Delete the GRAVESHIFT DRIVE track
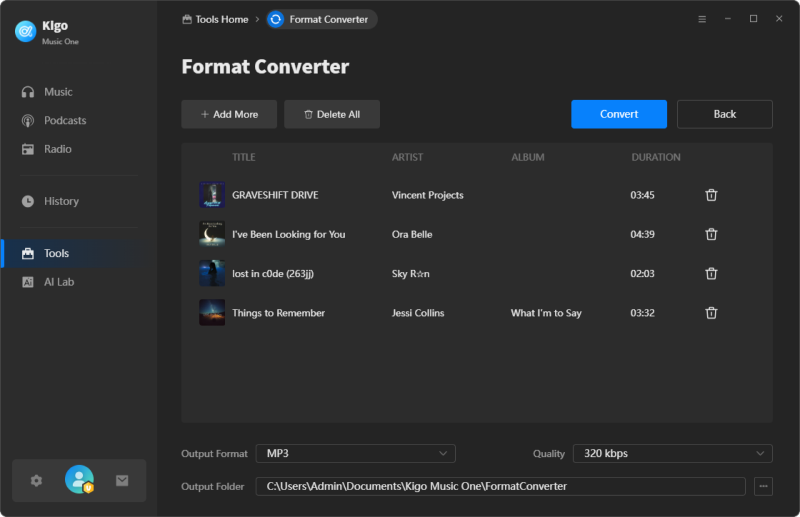 coord(711,195)
